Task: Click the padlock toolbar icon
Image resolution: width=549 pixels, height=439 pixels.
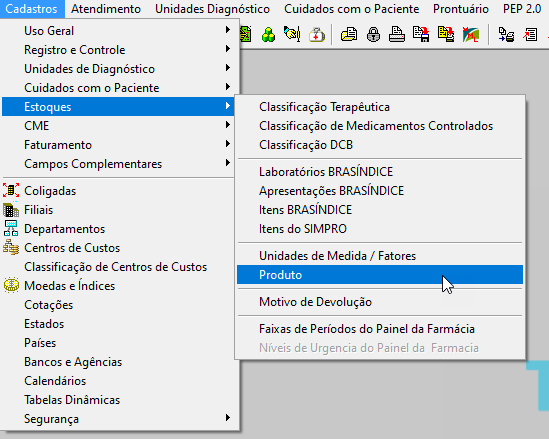Action: coord(373,35)
